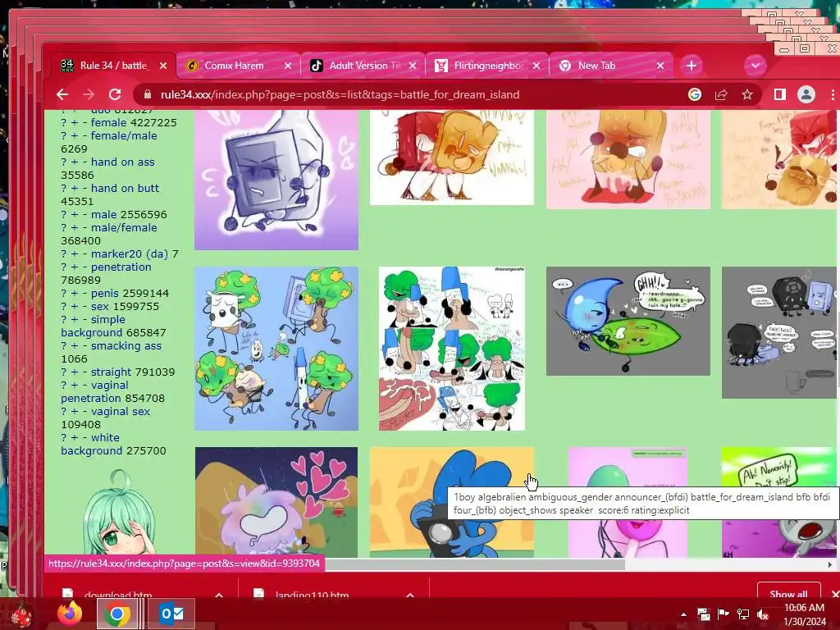The width and height of the screenshot is (840, 630).
Task: Close the Adult Version tab
Action: tap(413, 66)
